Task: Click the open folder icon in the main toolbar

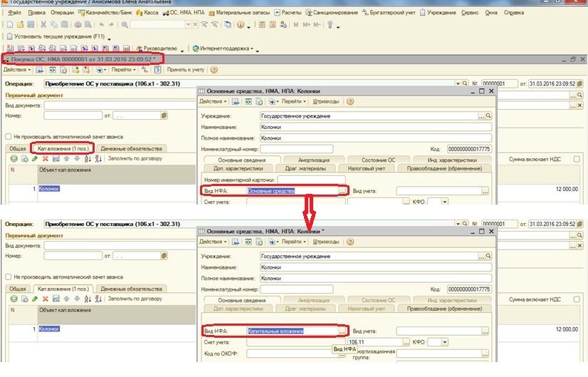Action: [20, 25]
